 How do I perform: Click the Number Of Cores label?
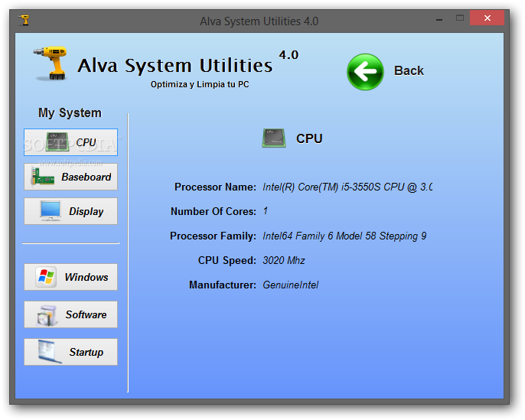tap(214, 211)
